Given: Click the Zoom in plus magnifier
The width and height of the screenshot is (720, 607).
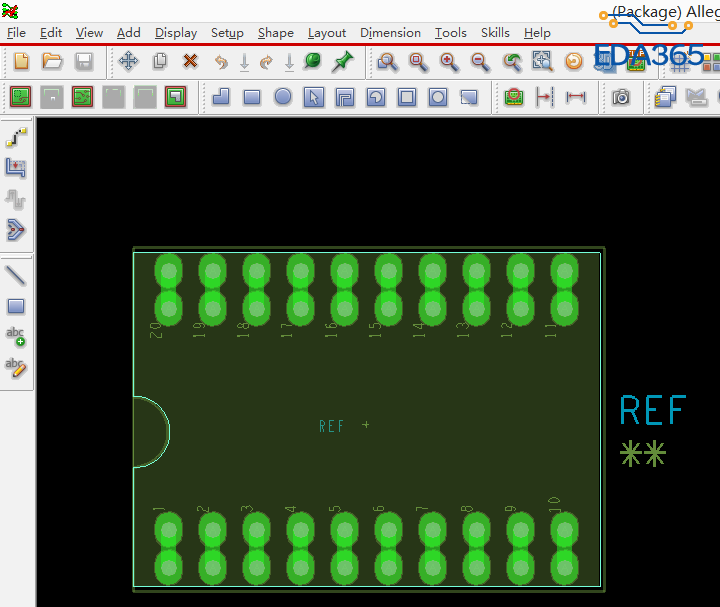Looking at the screenshot, I should [x=449, y=62].
